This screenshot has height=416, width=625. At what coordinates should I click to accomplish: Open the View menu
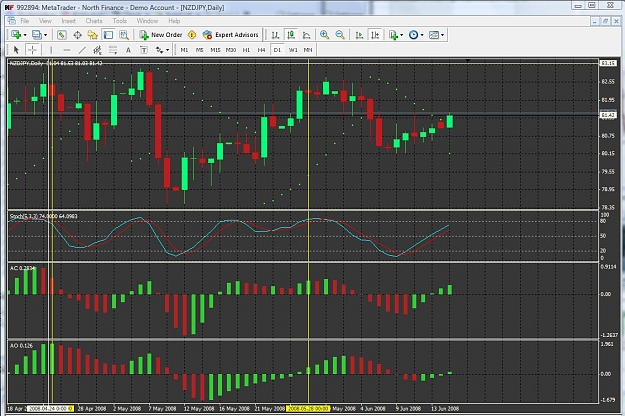[45, 21]
